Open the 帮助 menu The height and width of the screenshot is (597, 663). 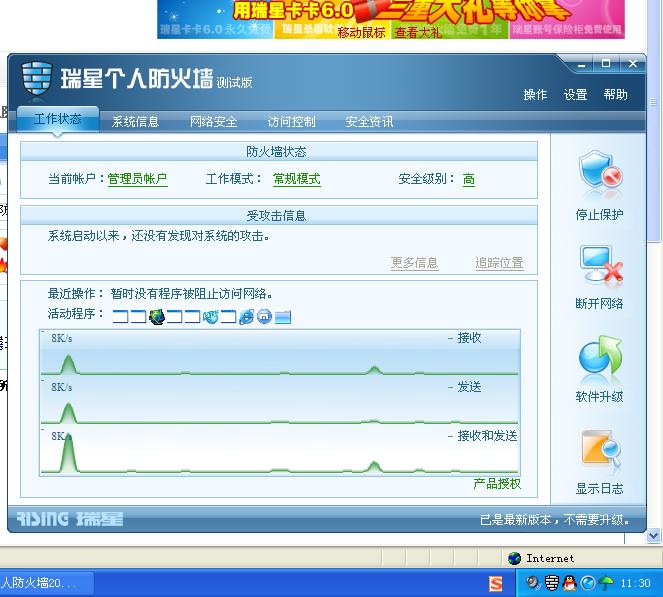pyautogui.click(x=616, y=95)
